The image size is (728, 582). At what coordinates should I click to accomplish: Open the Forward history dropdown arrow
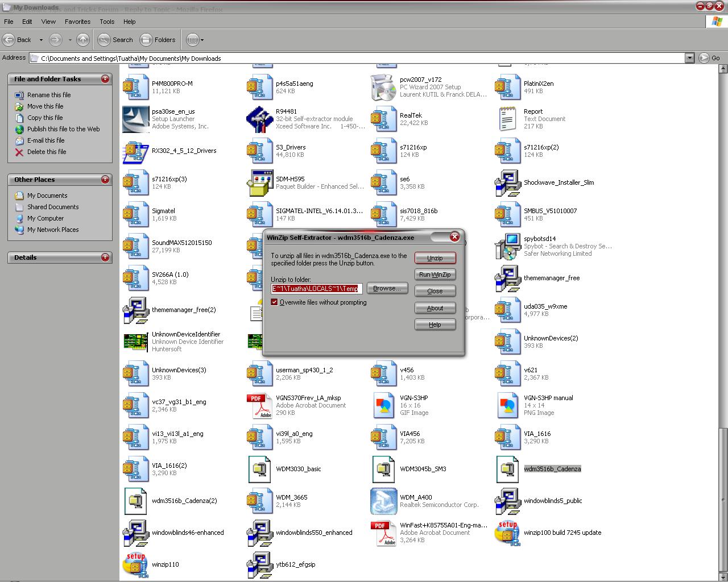[x=70, y=40]
